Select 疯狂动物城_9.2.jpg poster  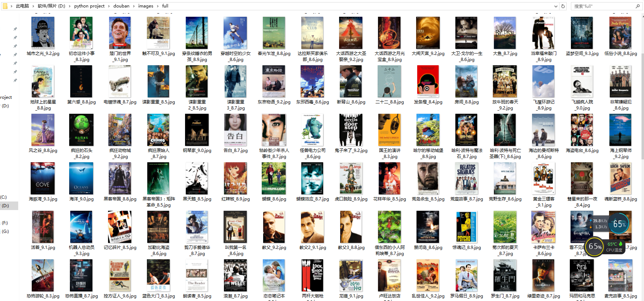click(x=120, y=130)
